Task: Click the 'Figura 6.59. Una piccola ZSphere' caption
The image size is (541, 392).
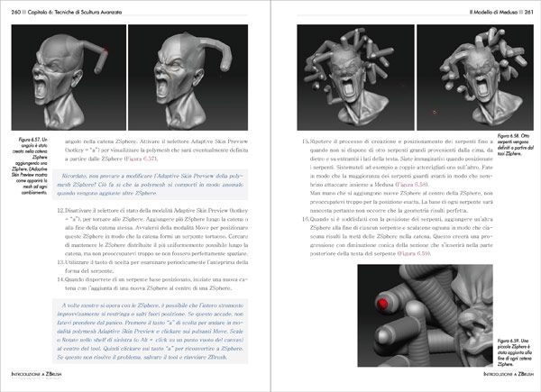Action: pos(513,352)
